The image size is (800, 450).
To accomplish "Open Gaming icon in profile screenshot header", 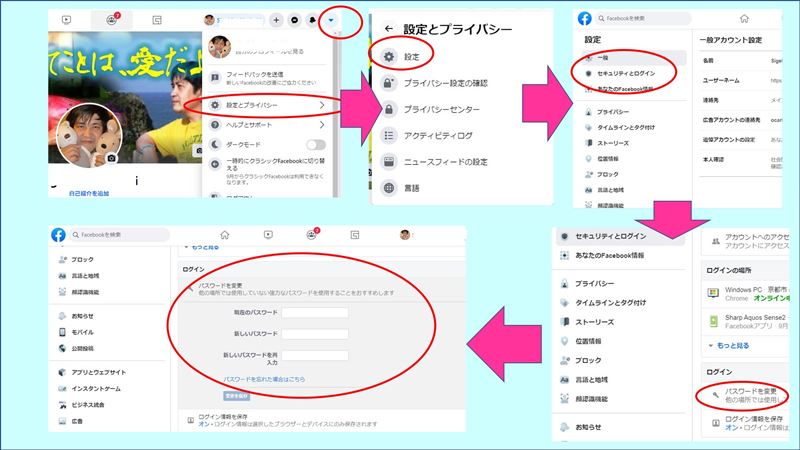I will click(x=157, y=20).
